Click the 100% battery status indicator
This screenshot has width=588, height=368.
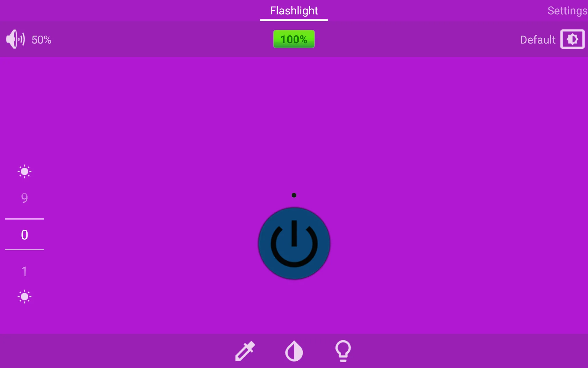[x=294, y=39]
